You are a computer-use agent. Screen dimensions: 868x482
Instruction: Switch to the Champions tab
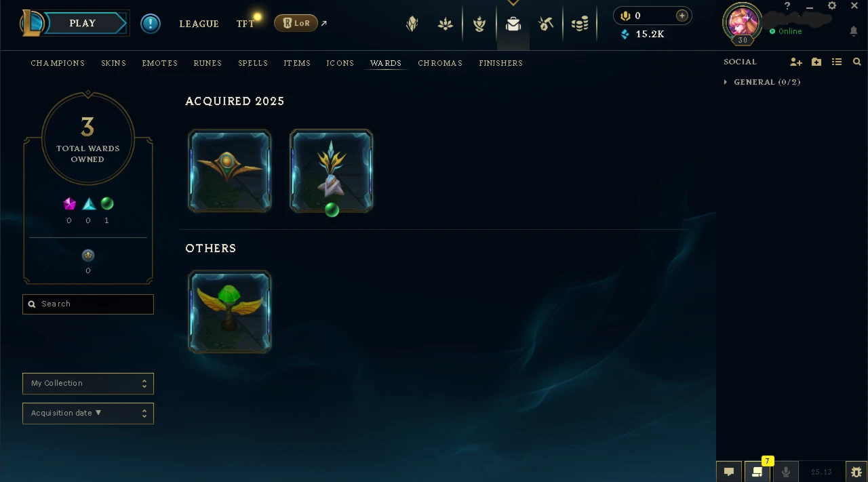coord(58,63)
